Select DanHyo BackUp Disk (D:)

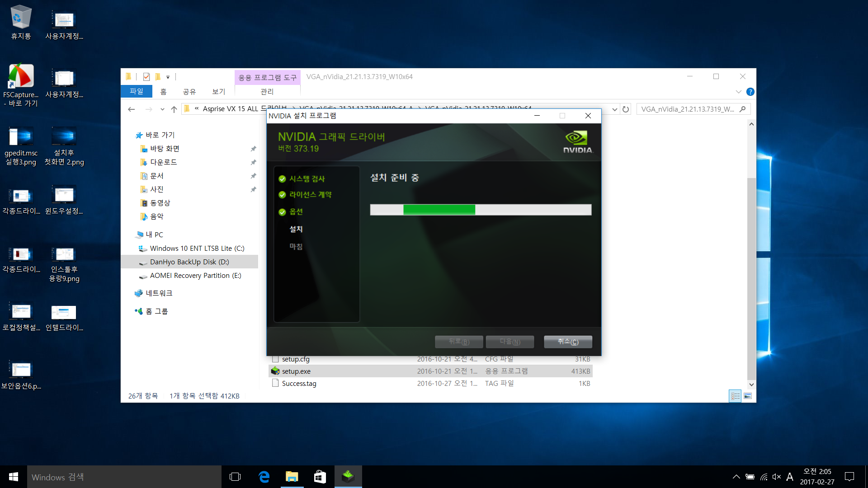point(189,262)
